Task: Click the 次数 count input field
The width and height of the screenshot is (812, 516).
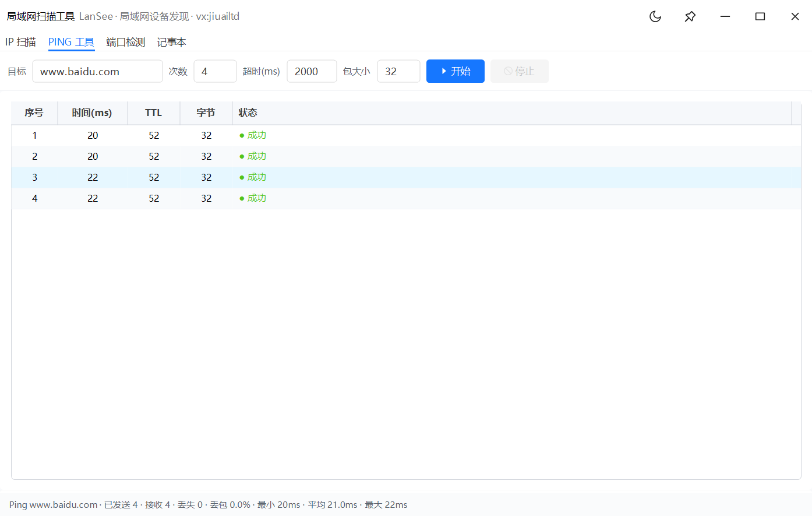Action: pos(215,71)
